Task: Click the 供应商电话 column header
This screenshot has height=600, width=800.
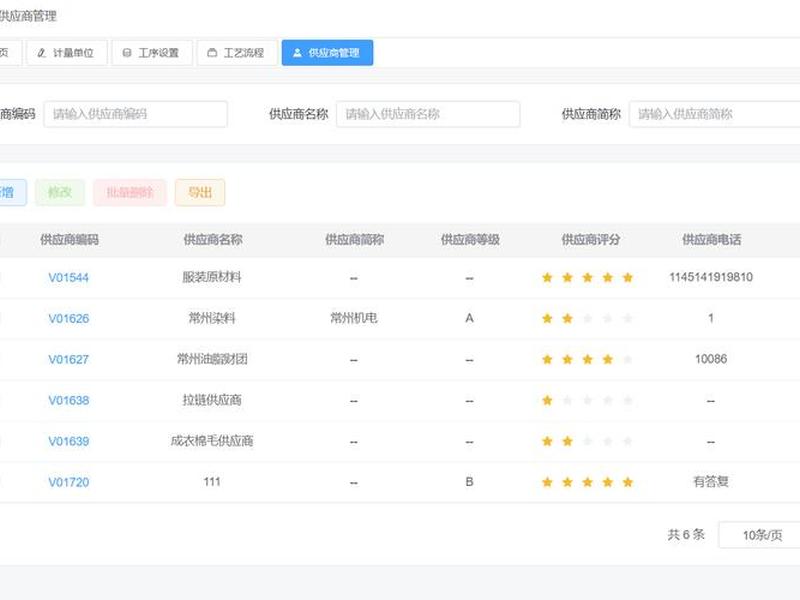Action: (x=712, y=239)
